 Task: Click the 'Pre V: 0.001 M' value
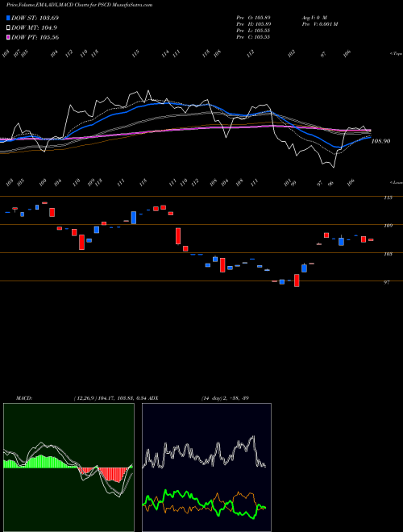tap(319, 24)
